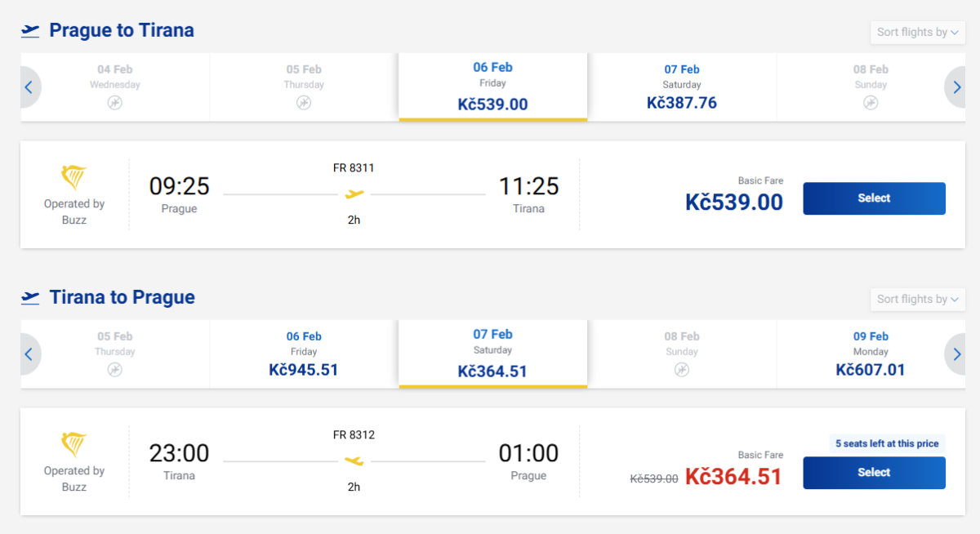This screenshot has width=980, height=534.
Task: Click the Ryanair harp logo on flight FR 8311
Action: [x=74, y=177]
